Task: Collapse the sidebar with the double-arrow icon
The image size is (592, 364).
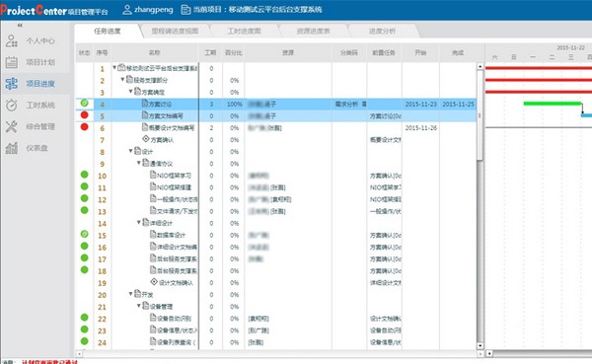Action: coord(20,26)
